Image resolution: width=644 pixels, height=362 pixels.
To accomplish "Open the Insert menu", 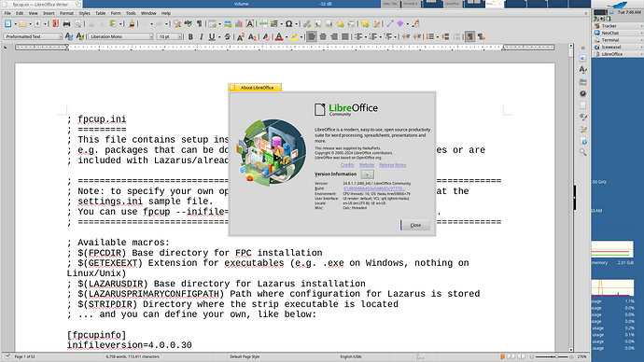I will pos(49,13).
